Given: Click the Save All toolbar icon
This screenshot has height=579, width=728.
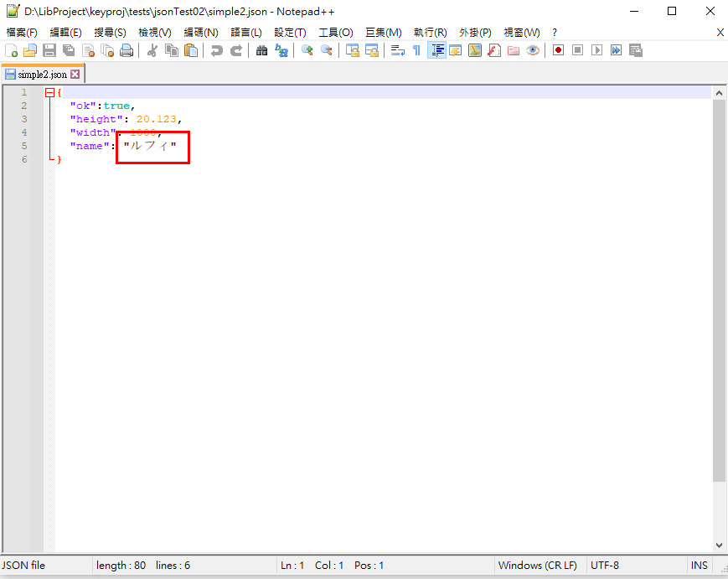Looking at the screenshot, I should [x=69, y=50].
